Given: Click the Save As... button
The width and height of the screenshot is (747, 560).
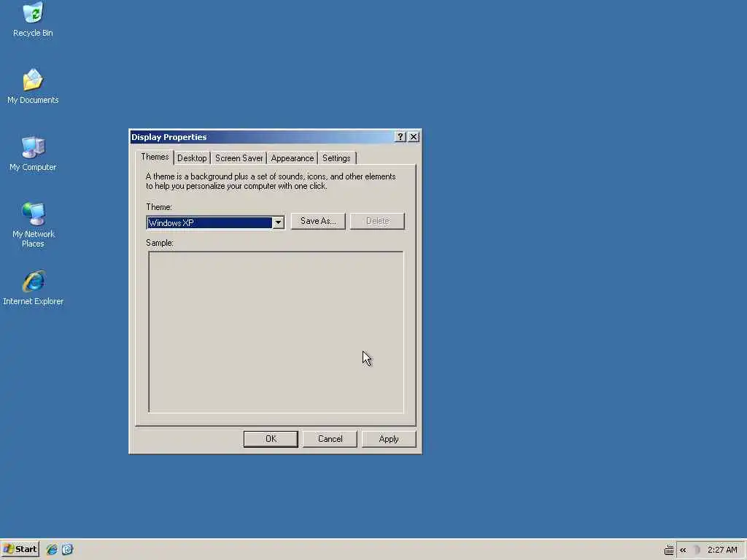Looking at the screenshot, I should pos(318,221).
